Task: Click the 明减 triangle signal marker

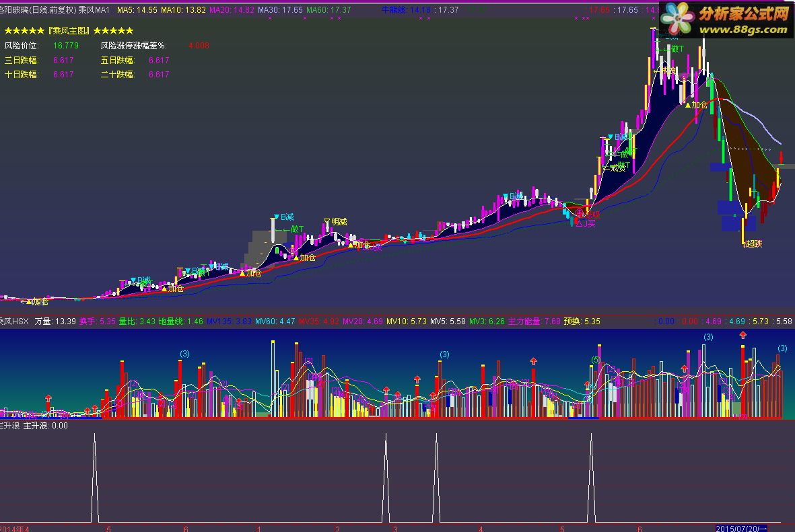Action: tap(335, 222)
